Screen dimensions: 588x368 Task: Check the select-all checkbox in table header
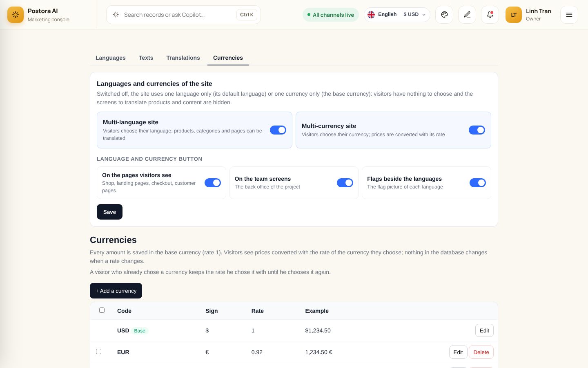[102, 310]
